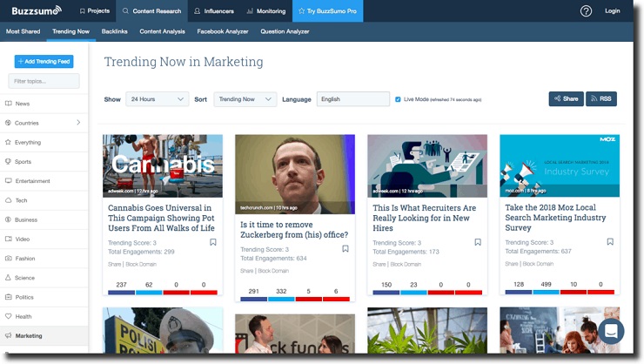Click Block Domain under the Cannabis article
Image resolution: width=644 pixels, height=364 pixels.
141,264
